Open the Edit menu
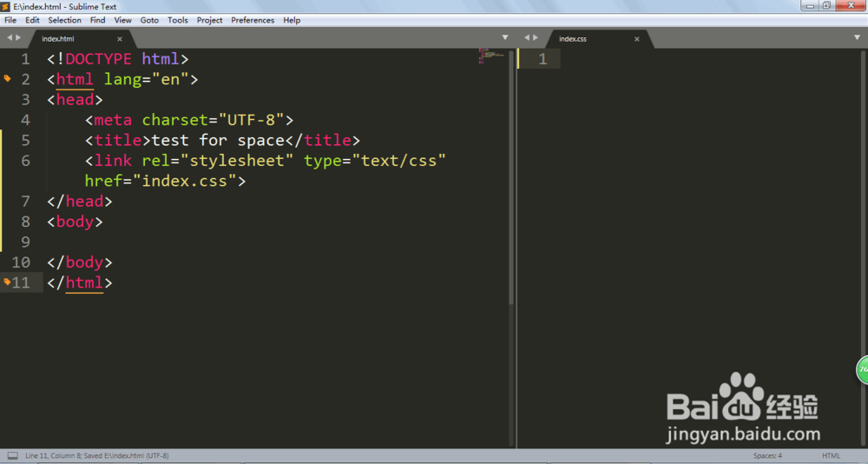The height and width of the screenshot is (464, 868). pos(32,20)
